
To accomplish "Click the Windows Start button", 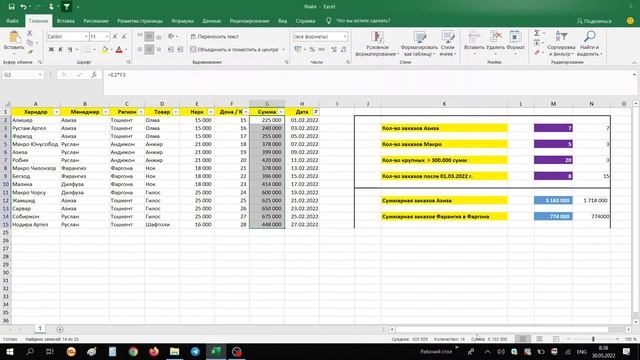I will coord(9,351).
